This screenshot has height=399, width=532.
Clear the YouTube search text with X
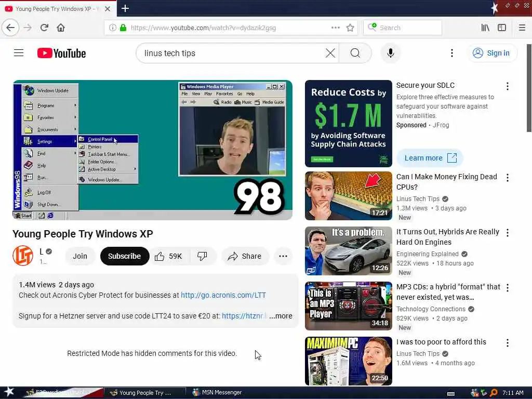pos(330,53)
